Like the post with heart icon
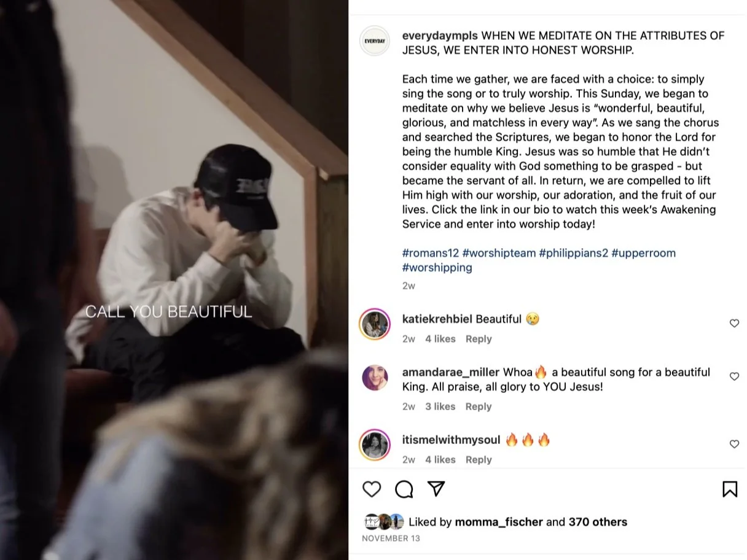Screen dimensions: 747x560 click(x=372, y=489)
